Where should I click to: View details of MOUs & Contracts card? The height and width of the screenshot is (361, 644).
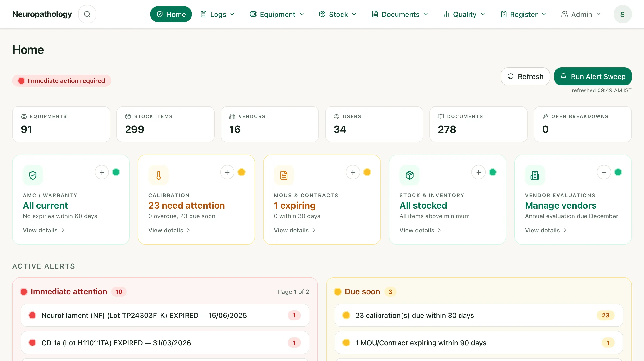(295, 230)
